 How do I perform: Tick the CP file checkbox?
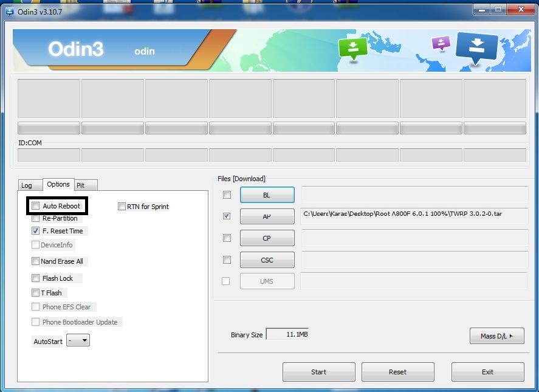(227, 238)
